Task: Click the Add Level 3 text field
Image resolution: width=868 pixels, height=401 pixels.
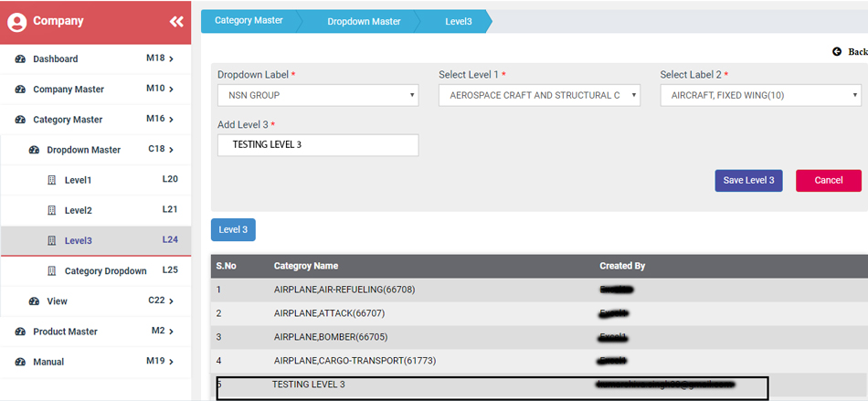Action: point(317,145)
